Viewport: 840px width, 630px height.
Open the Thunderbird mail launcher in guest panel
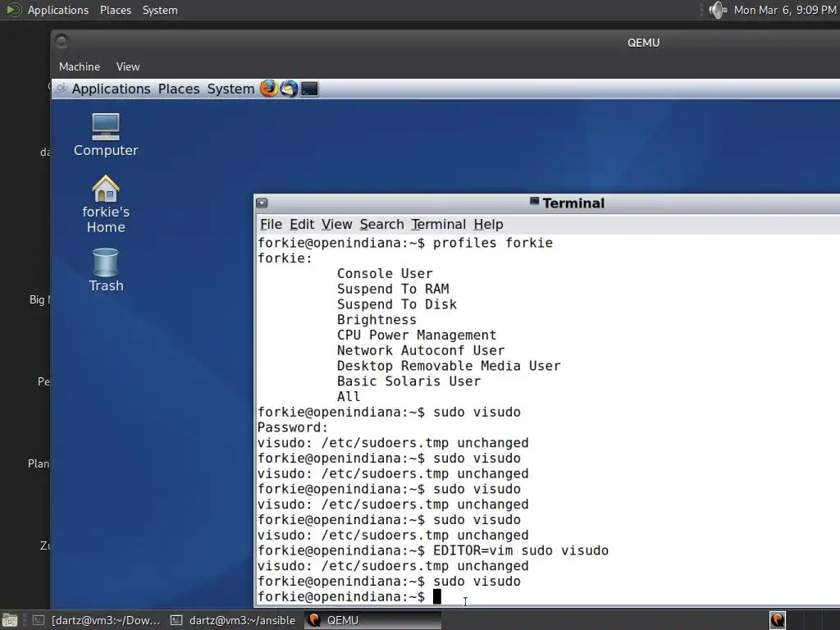point(289,89)
